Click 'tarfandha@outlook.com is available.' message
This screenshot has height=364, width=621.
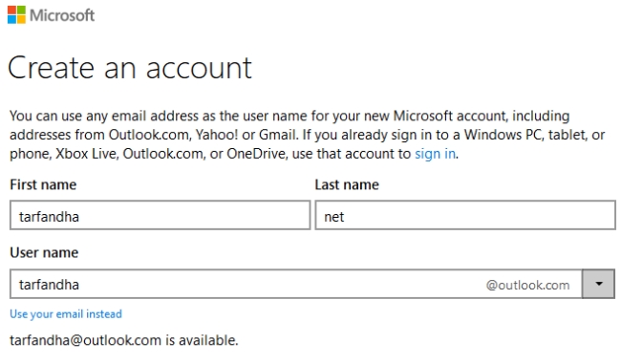coord(124,340)
